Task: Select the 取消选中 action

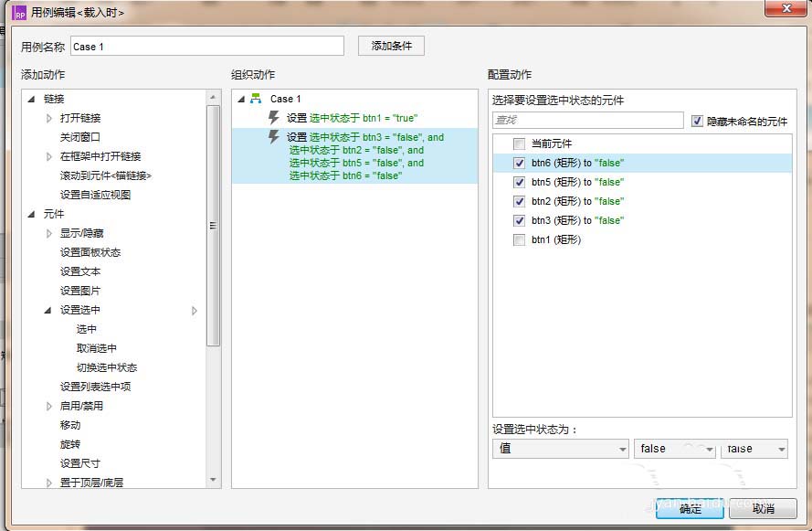Action: [x=96, y=348]
